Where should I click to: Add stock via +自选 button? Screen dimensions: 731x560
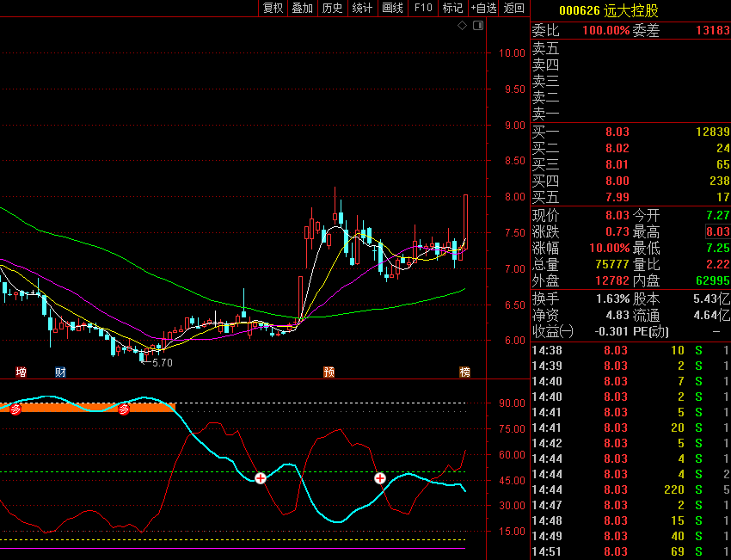(484, 8)
